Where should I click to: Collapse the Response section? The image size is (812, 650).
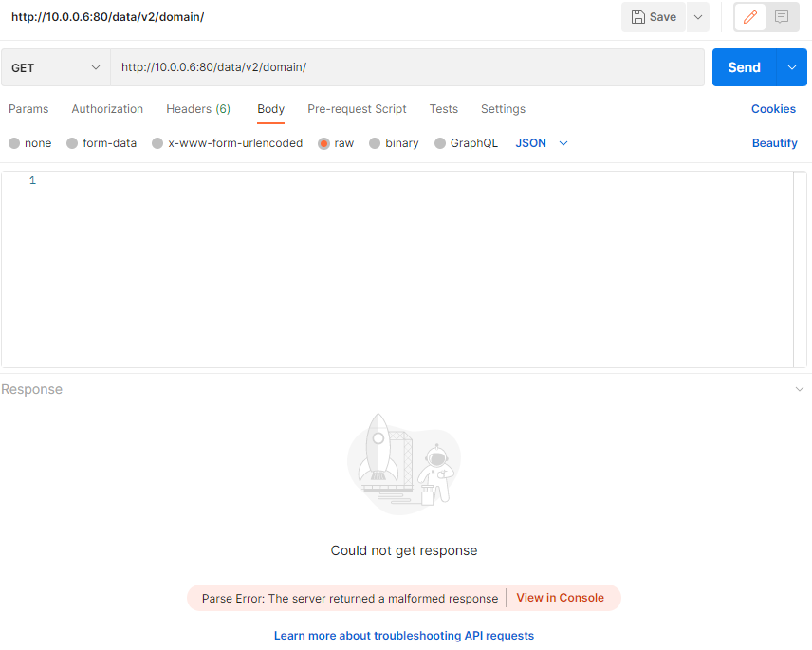801,389
